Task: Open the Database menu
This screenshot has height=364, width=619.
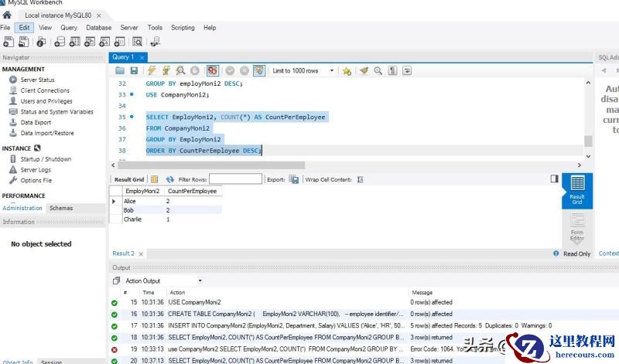Action: (98, 28)
